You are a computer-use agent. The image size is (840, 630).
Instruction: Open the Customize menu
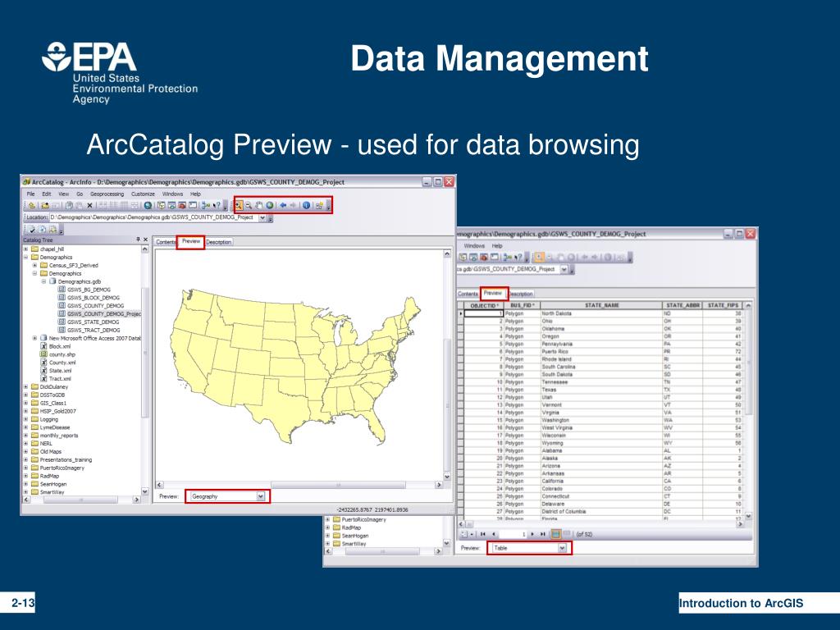143,194
